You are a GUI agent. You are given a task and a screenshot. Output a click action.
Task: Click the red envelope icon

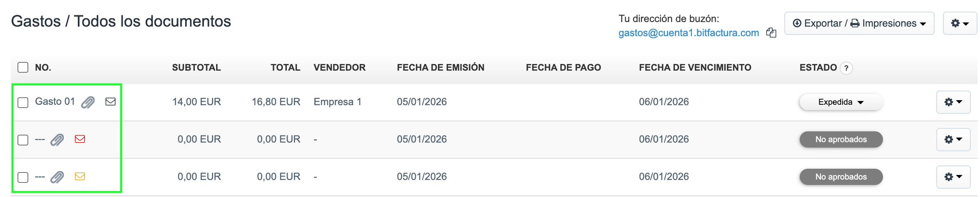80,139
